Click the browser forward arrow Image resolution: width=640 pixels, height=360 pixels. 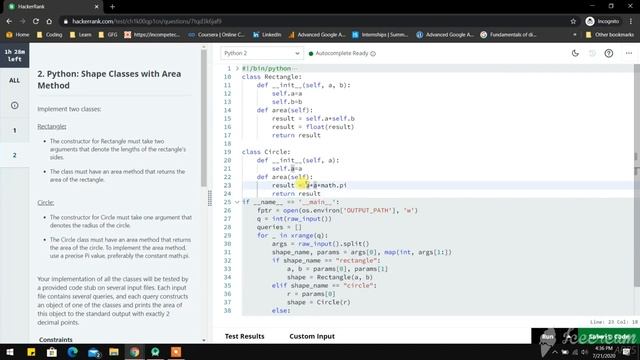pos(22,21)
